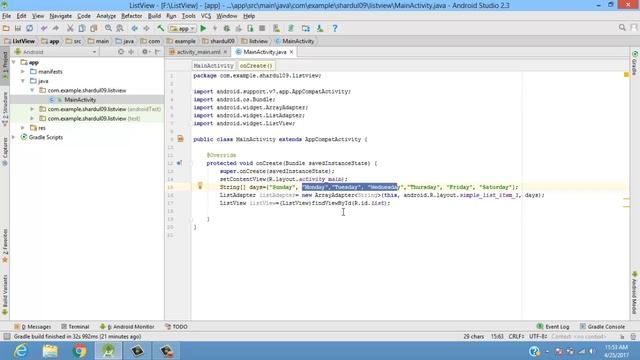Viewport: 640px width, 360px height.
Task: Click the Synchronize toolbar icon
Action: coord(29,28)
